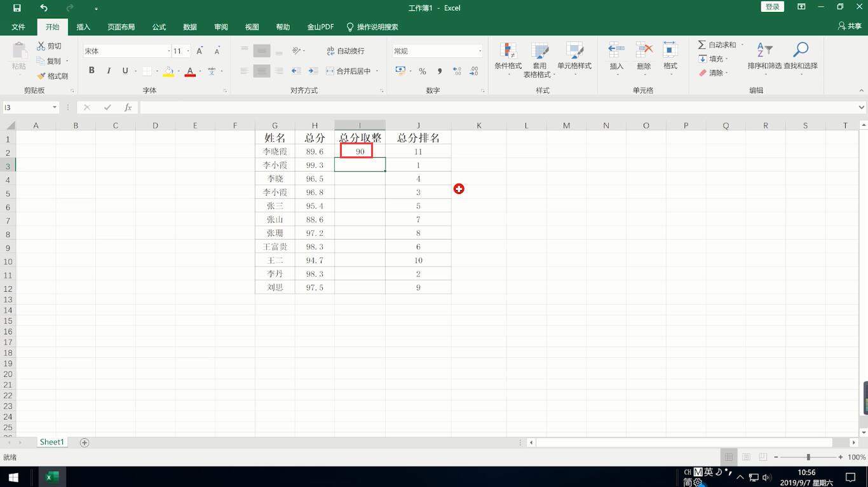Apply borders using the border grid icon

click(x=147, y=71)
